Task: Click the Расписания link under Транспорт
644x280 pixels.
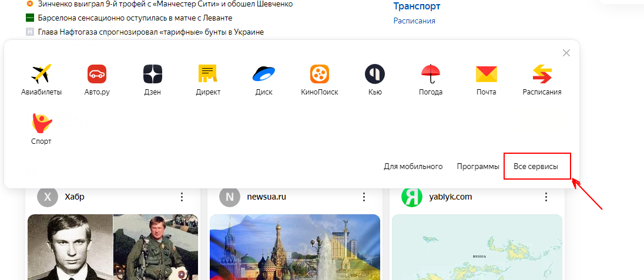Action: [x=414, y=21]
